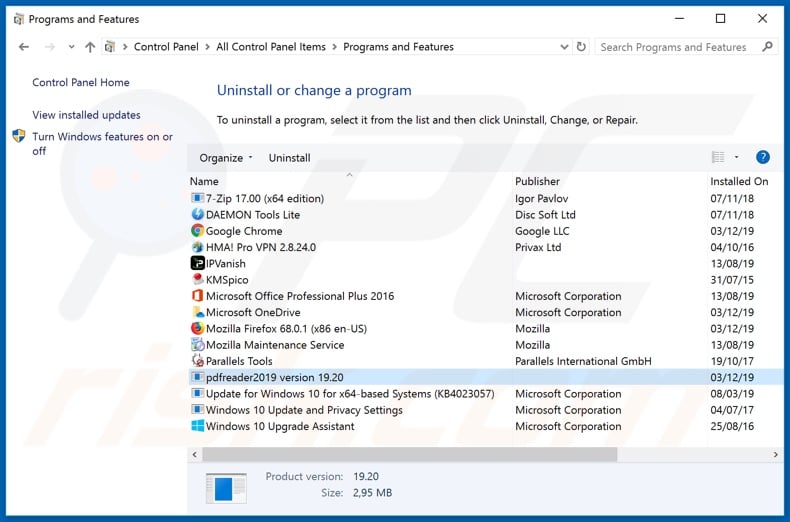Image resolution: width=790 pixels, height=522 pixels.
Task: Go up one level with up arrow
Action: pyautogui.click(x=90, y=47)
